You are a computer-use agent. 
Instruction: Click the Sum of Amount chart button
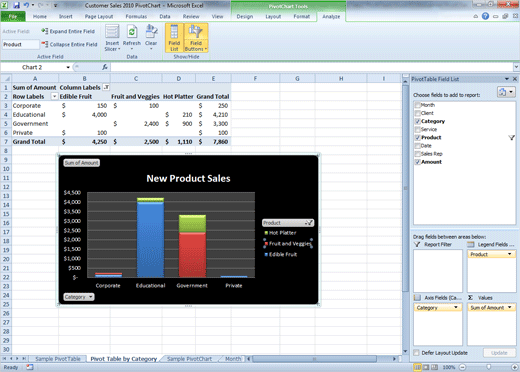[81, 163]
